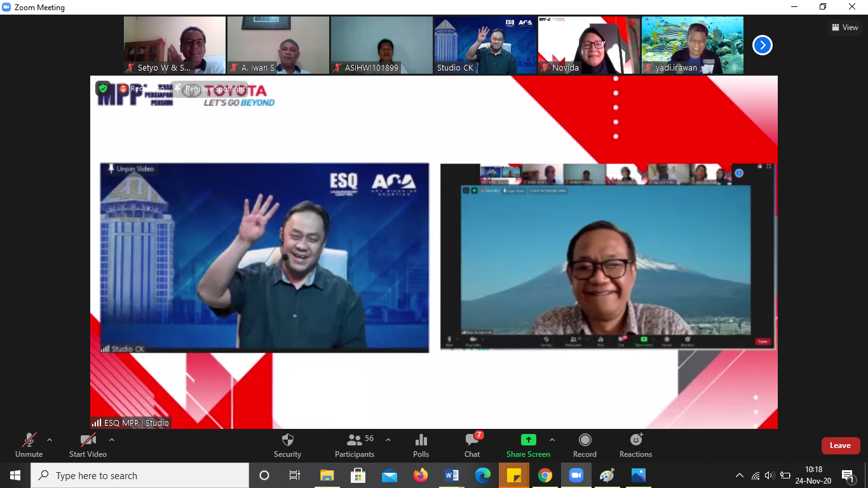Open the Polls icon

421,445
